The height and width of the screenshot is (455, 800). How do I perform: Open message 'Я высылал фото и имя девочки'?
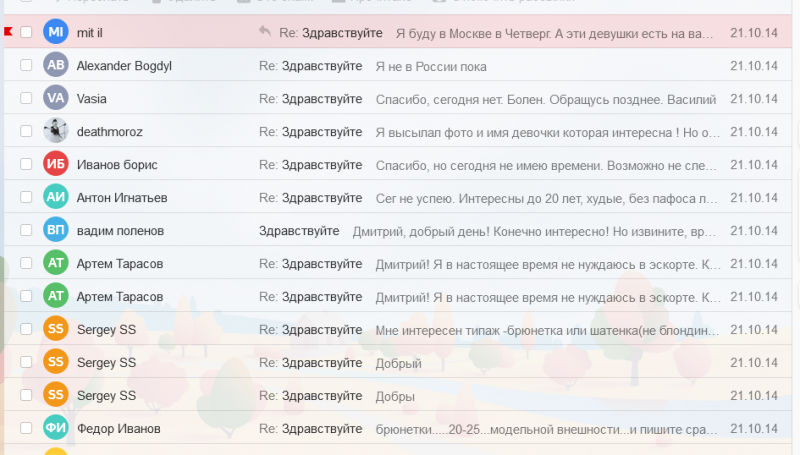[548, 132]
